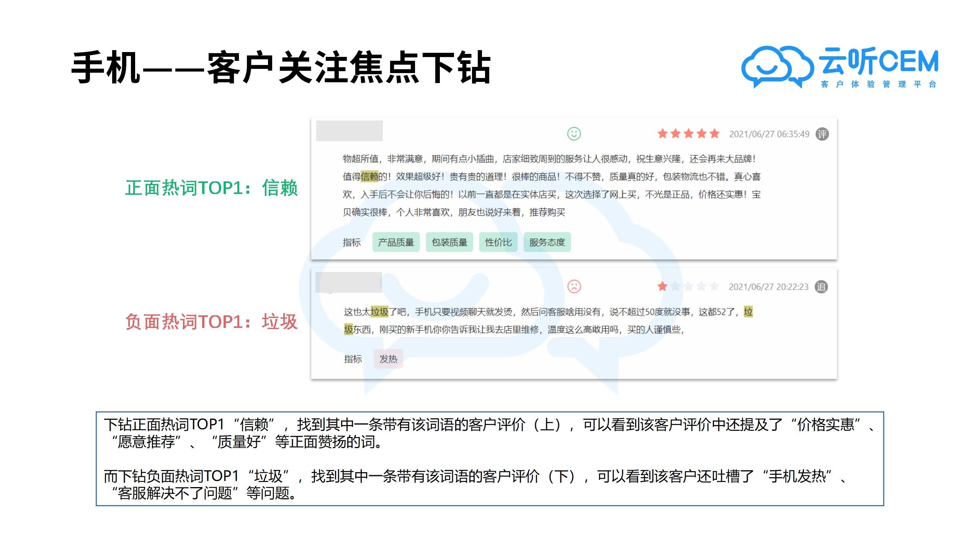The image size is (980, 551).
Task: Click the green smiley sentiment icon
Action: click(573, 134)
